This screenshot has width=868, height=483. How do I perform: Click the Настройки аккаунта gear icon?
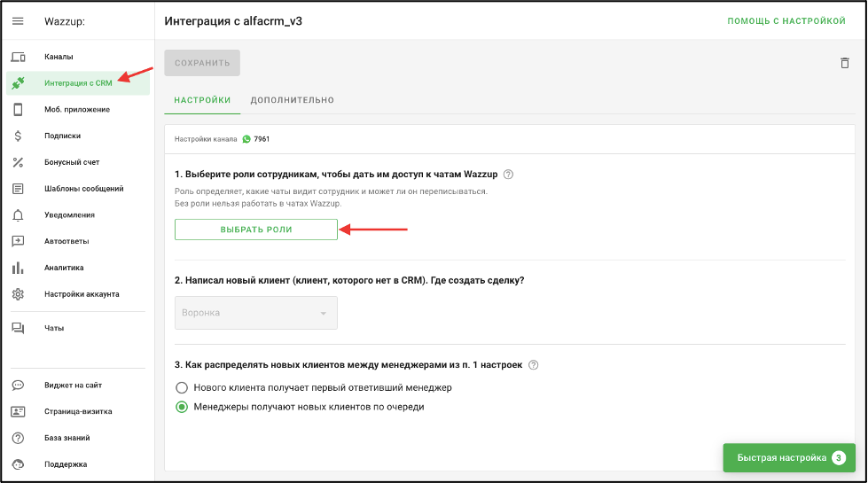click(x=19, y=294)
